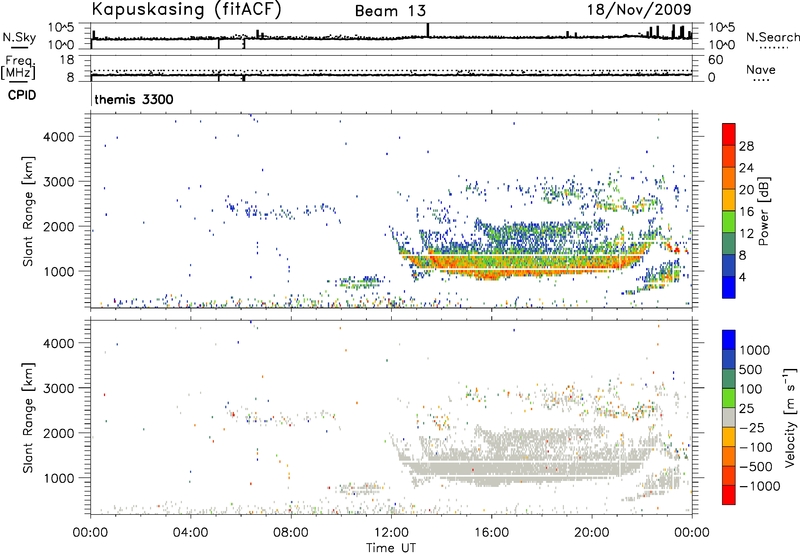Click the "4000" range tick on power panel

coord(59,137)
